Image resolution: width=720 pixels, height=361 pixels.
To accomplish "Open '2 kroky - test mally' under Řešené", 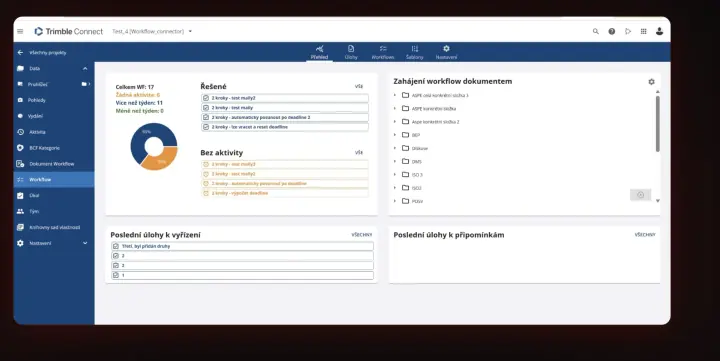I will 285,107.
